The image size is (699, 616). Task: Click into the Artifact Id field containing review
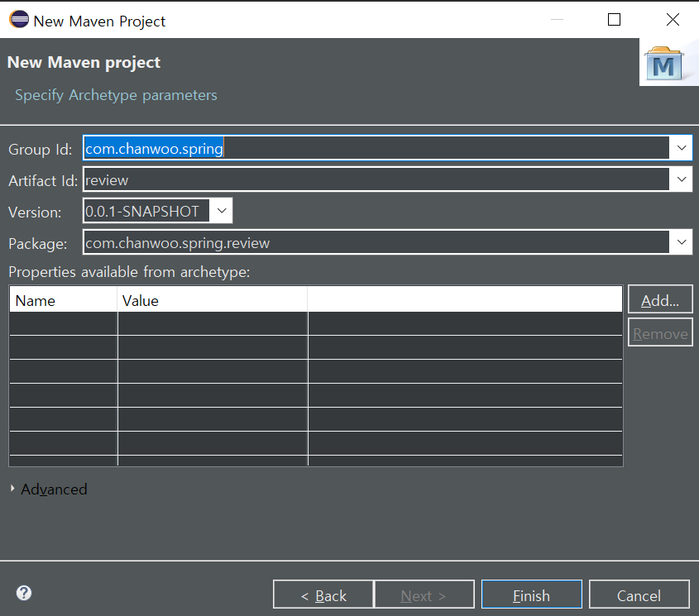376,179
